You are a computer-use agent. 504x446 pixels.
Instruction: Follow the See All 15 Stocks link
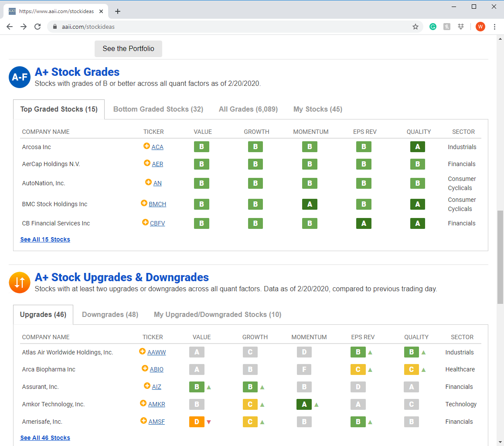pyautogui.click(x=45, y=239)
